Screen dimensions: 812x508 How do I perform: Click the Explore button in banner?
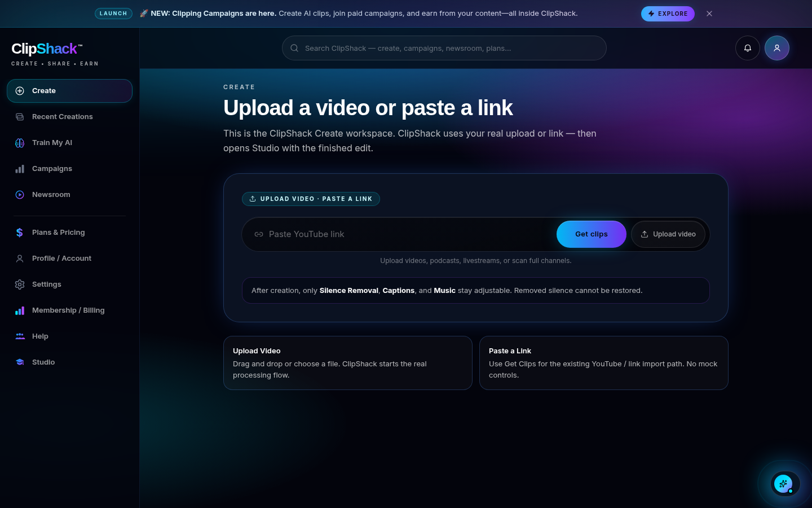pos(668,14)
